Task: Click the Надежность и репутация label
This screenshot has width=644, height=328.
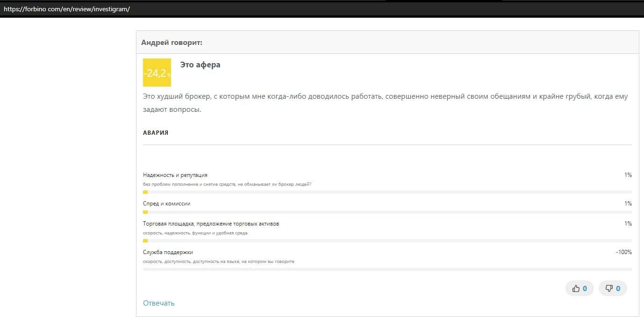Action: point(175,175)
